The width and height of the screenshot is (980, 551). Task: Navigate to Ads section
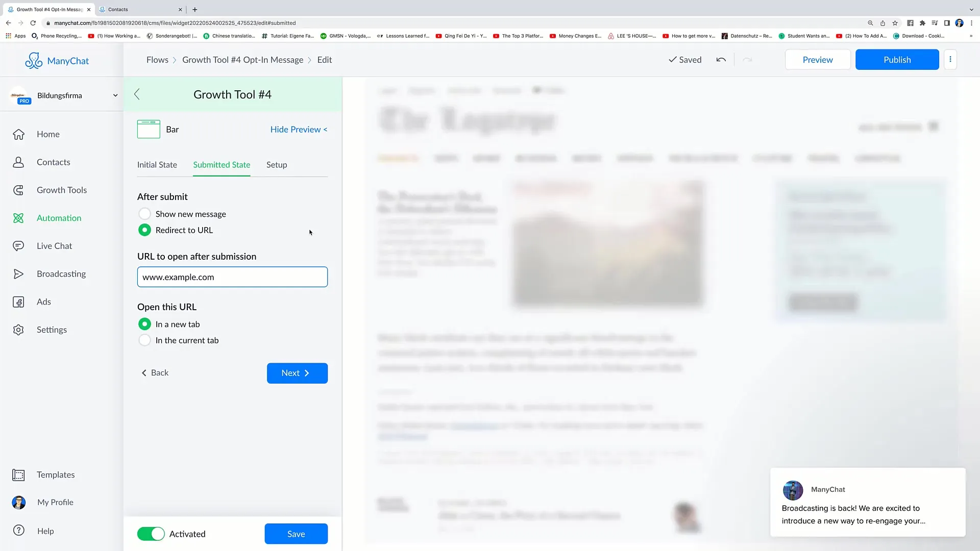(x=43, y=302)
